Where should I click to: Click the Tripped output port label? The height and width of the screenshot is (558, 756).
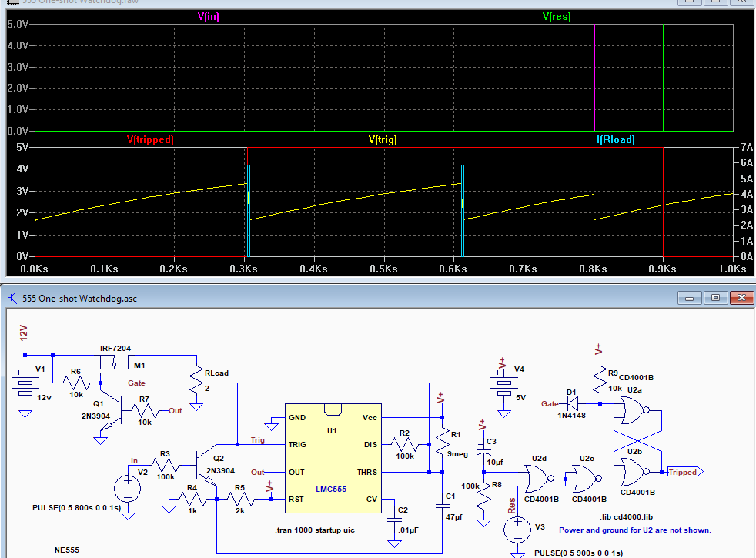pos(684,472)
